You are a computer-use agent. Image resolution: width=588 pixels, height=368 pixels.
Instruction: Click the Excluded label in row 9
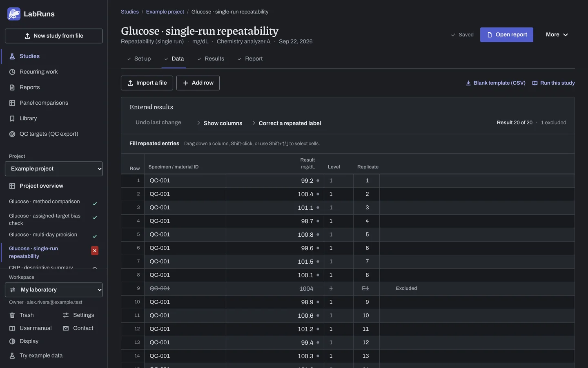(x=406, y=289)
